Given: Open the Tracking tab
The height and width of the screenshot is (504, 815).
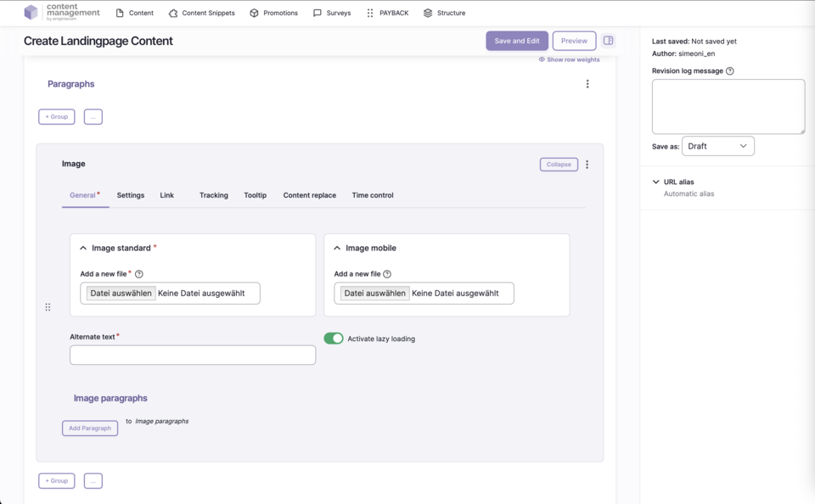Looking at the screenshot, I should (214, 195).
